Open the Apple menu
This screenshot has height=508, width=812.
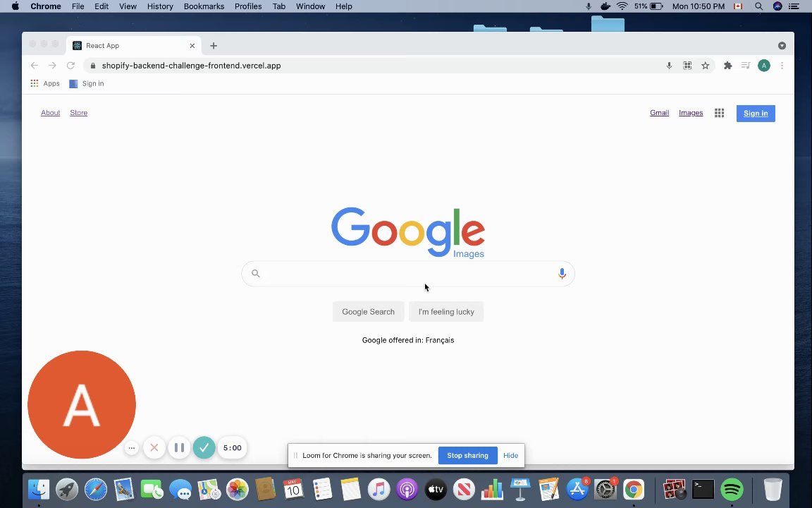(16, 6)
